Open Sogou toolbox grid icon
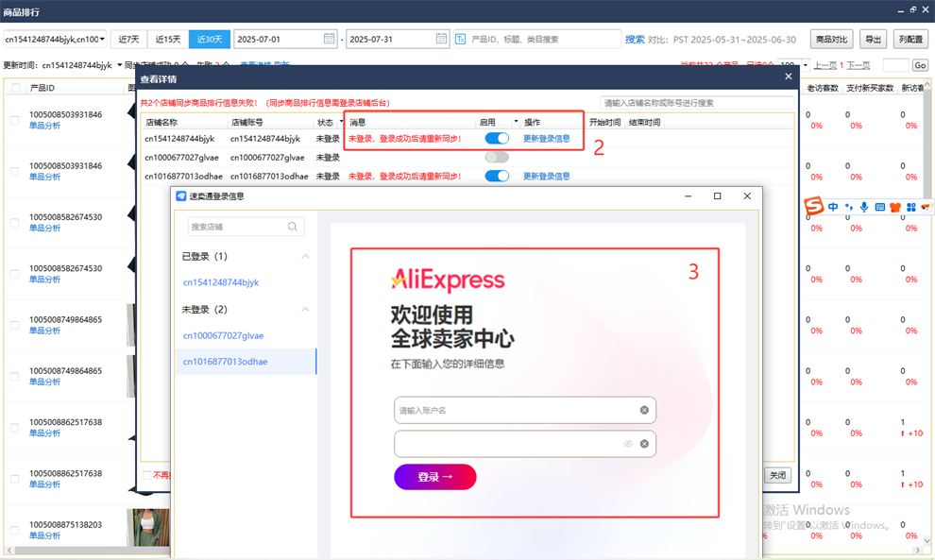935x560 pixels. tap(910, 207)
